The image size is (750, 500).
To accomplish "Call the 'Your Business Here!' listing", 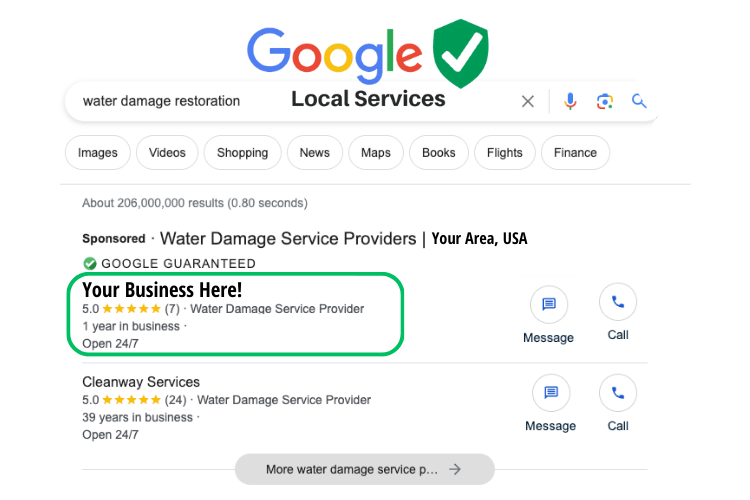I will click(618, 302).
